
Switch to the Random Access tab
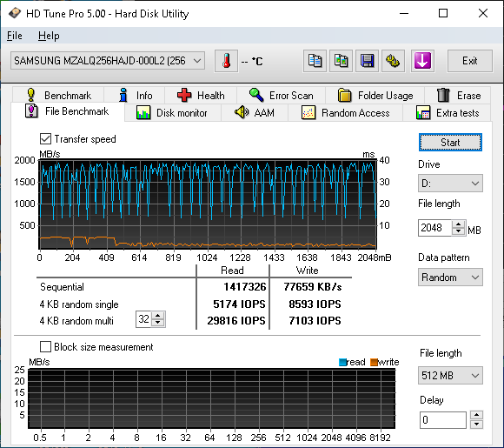[x=346, y=113]
